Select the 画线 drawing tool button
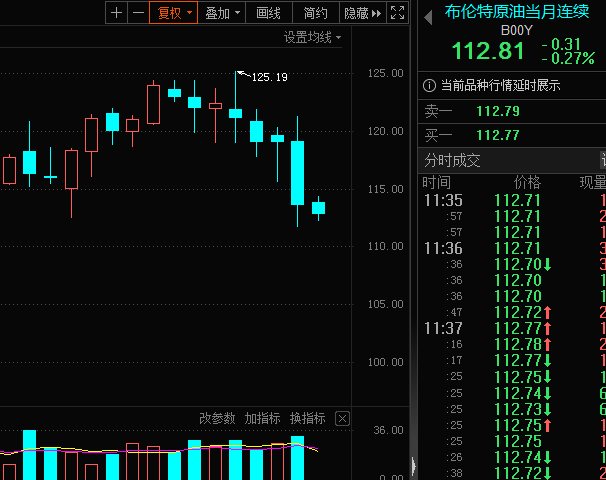 268,13
